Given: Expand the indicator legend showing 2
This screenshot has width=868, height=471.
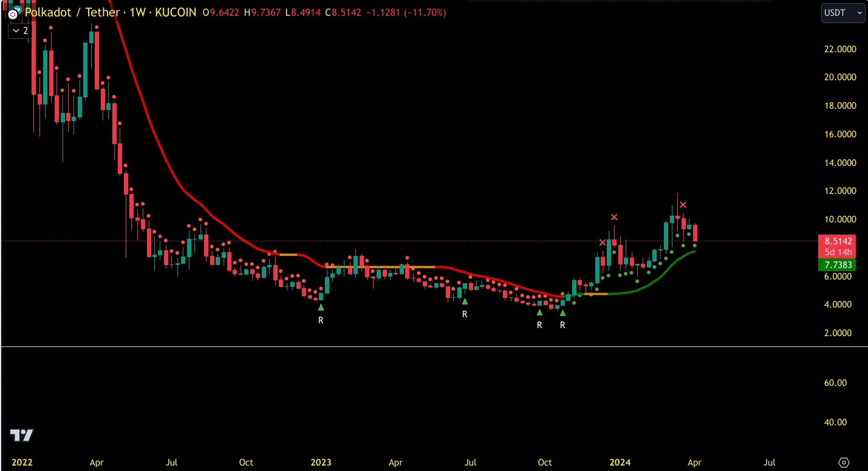Looking at the screenshot, I should coord(19,30).
